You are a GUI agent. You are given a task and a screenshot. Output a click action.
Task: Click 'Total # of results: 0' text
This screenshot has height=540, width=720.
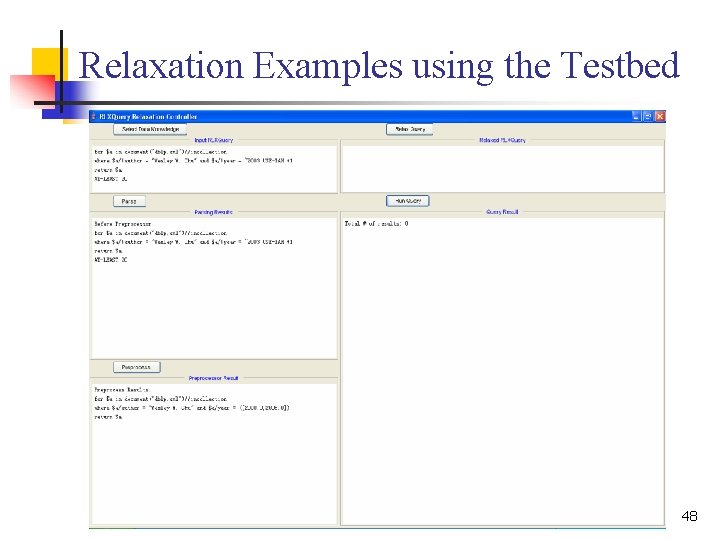(377, 224)
